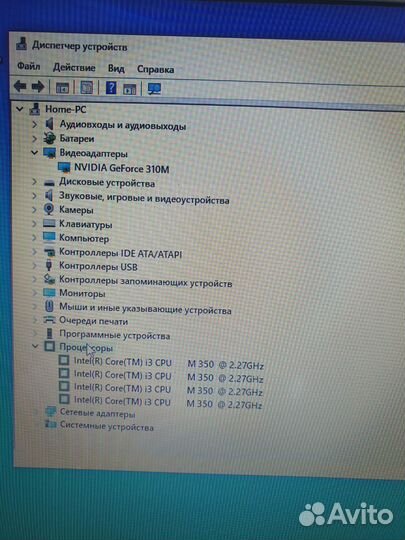Click the battery icon beside Батареи
405x540 pixels.
click(x=50, y=138)
